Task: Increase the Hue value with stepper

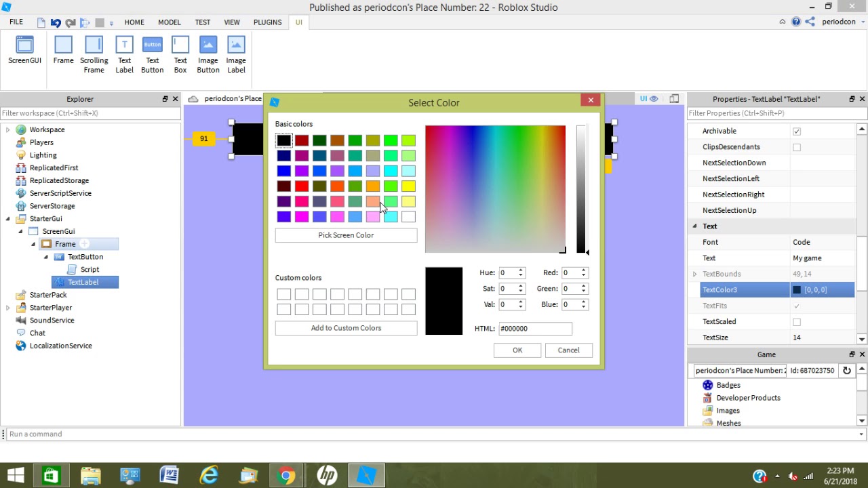Action: tap(521, 270)
